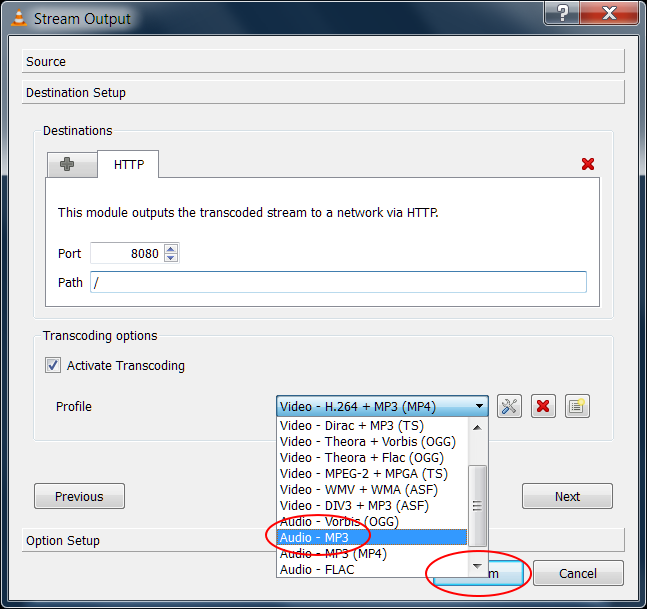This screenshot has width=647, height=609.
Task: Select Video - Theora + Vorbis (OGG) profile
Action: tap(372, 441)
